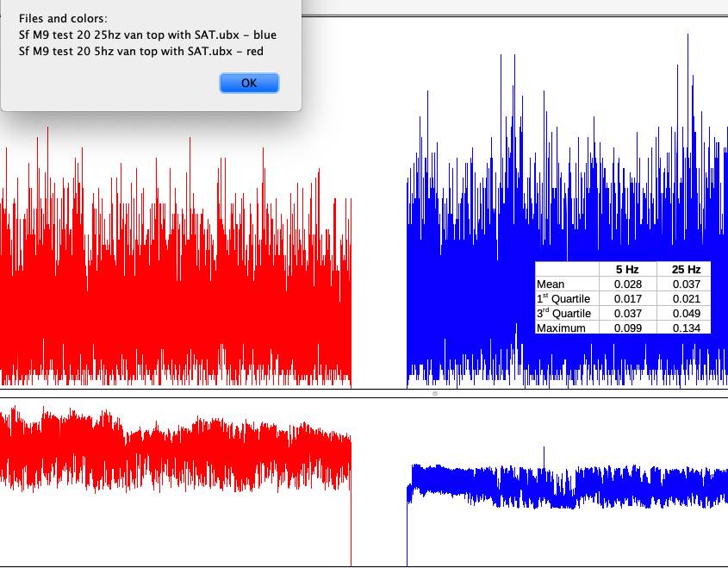Click the 0.134 maximum value for 25 Hz
The image size is (728, 568).
[686, 328]
